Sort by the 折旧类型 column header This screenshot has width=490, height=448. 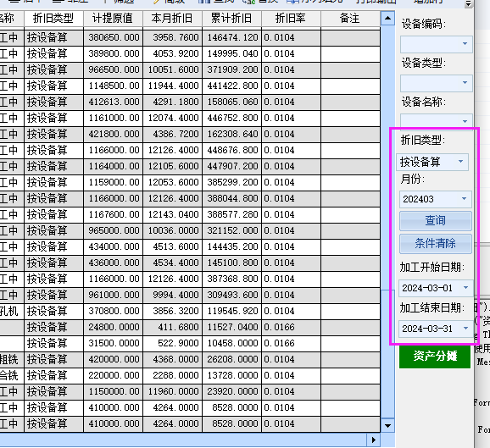53,19
